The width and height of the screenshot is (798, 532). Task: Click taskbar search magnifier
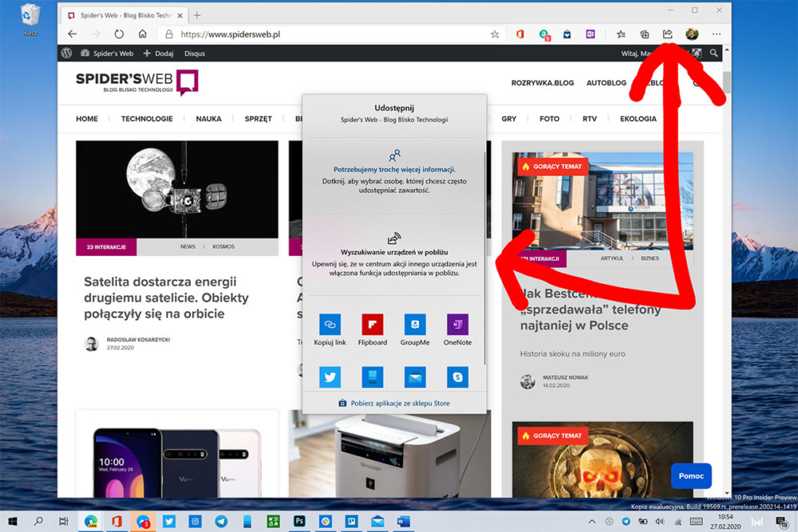pos(38,522)
